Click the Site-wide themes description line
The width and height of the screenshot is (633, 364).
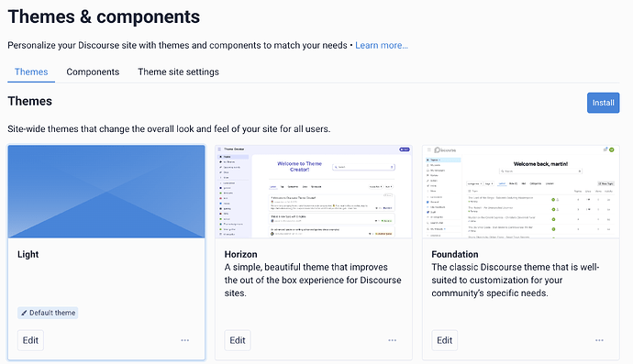tap(169, 129)
